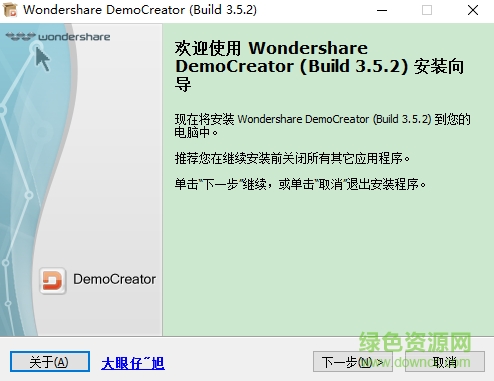The image size is (494, 381).
Task: Click the Wondershare brand logo
Action: (58, 36)
